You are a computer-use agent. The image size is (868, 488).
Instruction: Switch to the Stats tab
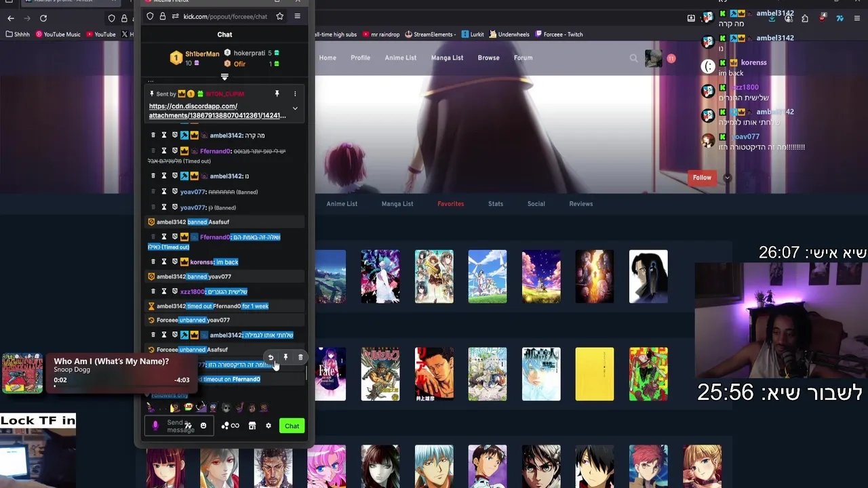[x=496, y=203]
